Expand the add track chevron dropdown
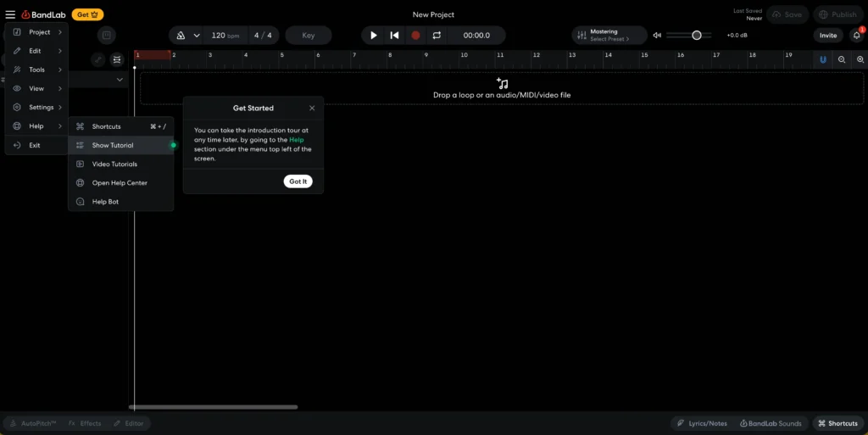Viewport: 868px width, 435px height. pos(120,80)
